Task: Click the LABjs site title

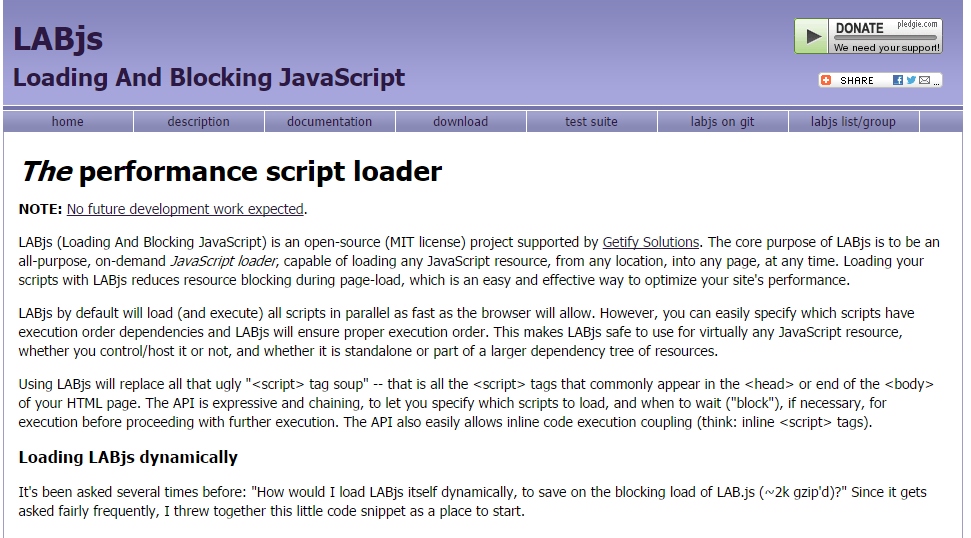Action: point(58,39)
